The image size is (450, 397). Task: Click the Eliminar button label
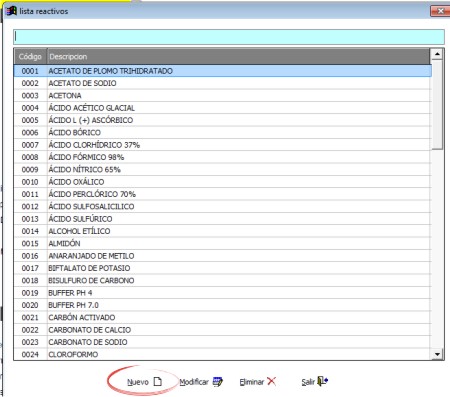(x=252, y=382)
